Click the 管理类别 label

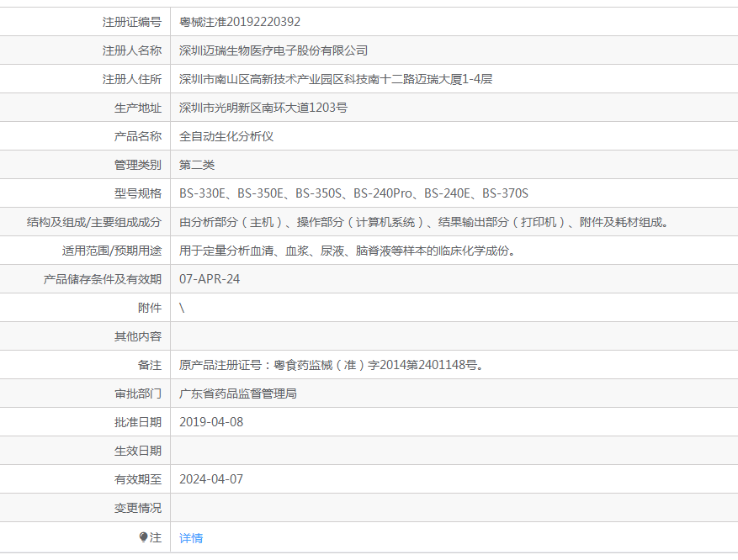pyautogui.click(x=138, y=165)
